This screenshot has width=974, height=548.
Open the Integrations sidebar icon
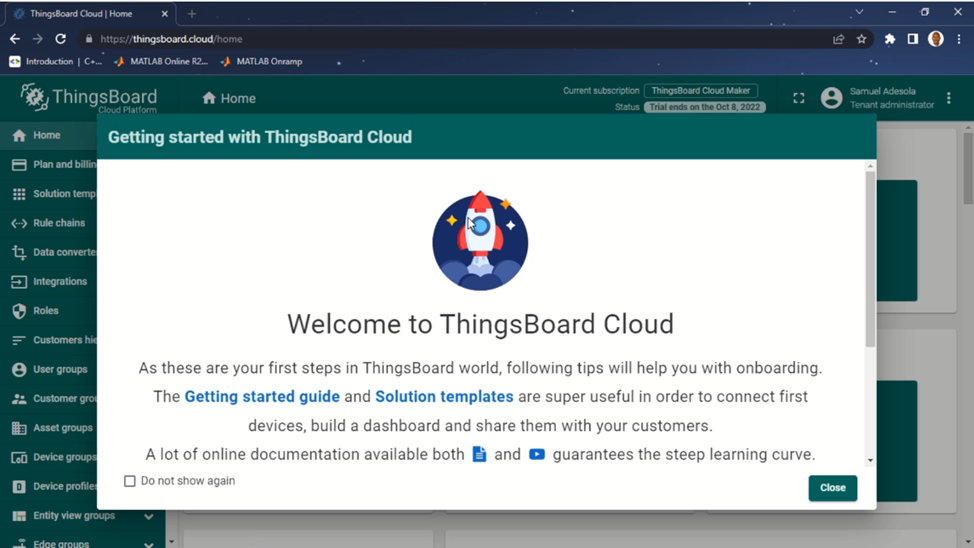pos(19,281)
